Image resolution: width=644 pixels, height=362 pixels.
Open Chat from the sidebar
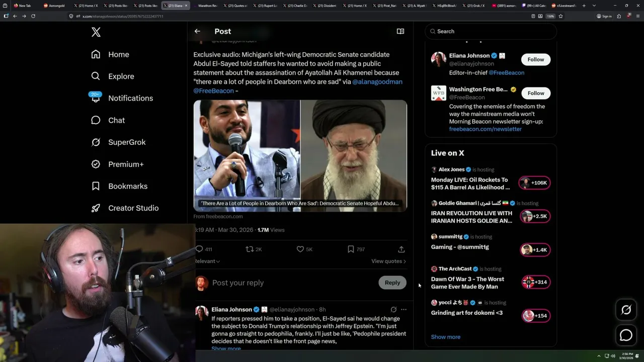click(x=108, y=120)
